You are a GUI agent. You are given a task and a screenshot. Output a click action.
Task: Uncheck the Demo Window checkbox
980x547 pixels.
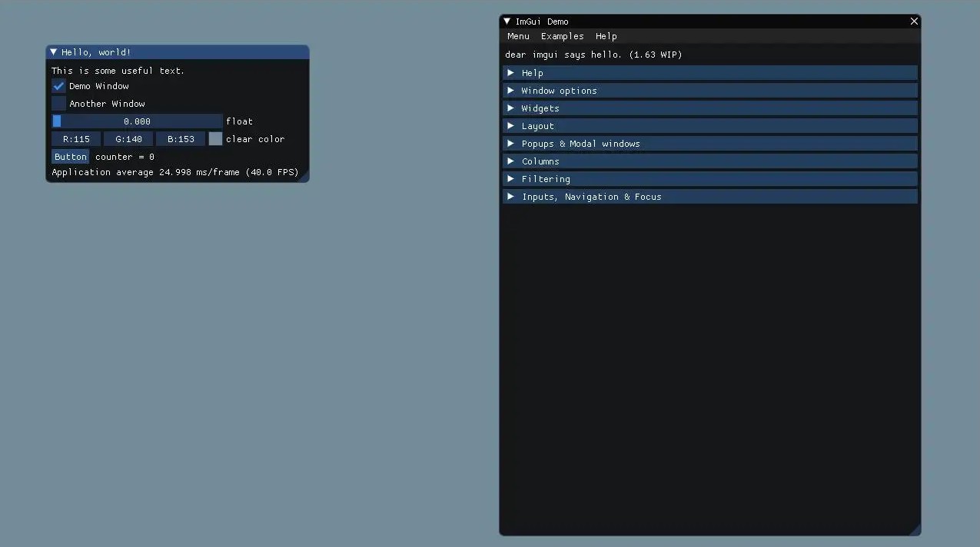coord(58,86)
